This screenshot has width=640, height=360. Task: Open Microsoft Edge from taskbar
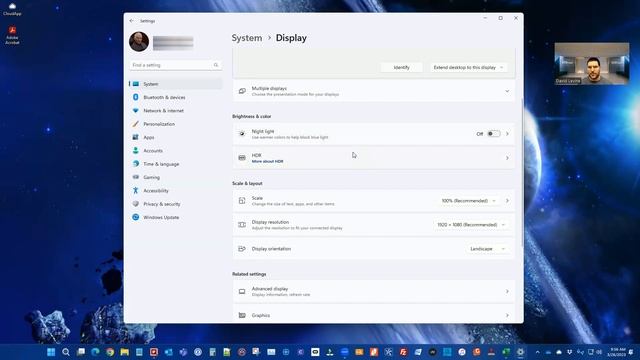pyautogui.click(x=95, y=352)
